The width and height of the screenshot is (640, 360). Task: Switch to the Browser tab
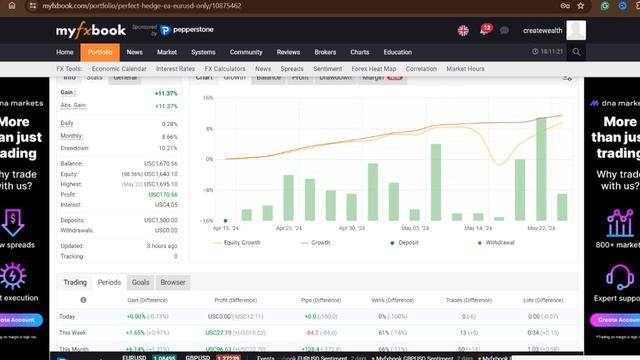pyautogui.click(x=173, y=282)
